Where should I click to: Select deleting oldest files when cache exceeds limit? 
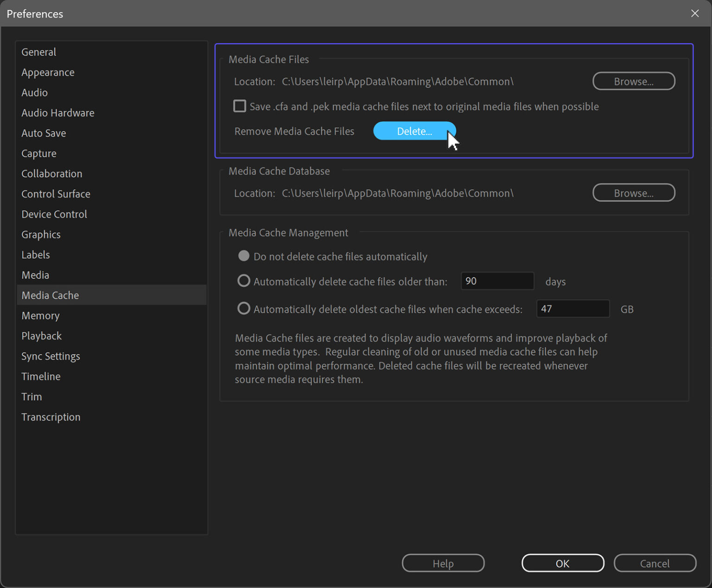click(x=243, y=308)
